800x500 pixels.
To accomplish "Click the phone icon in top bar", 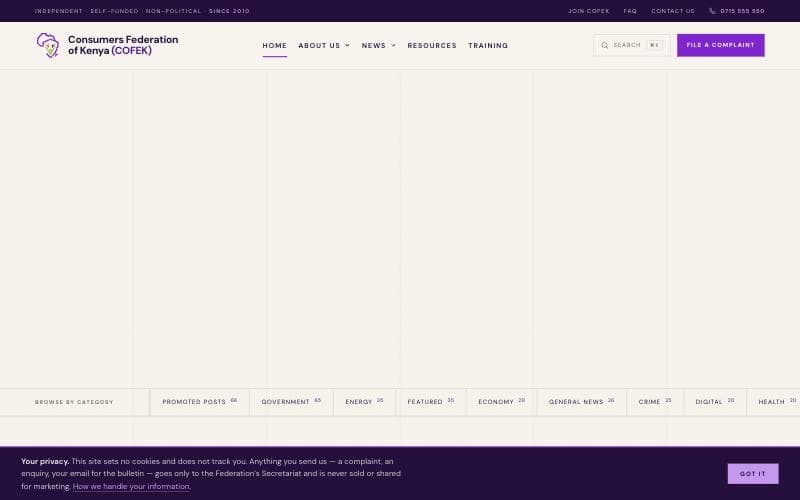I will [x=712, y=11].
